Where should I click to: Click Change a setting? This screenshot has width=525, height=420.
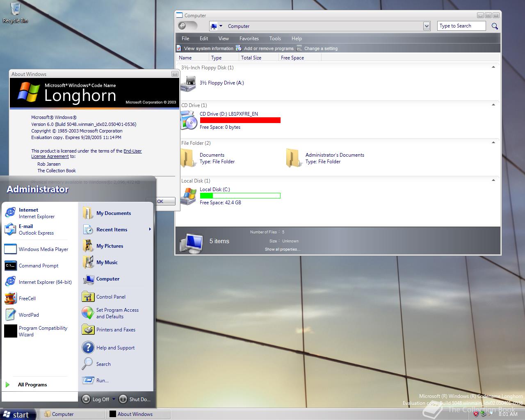point(317,48)
